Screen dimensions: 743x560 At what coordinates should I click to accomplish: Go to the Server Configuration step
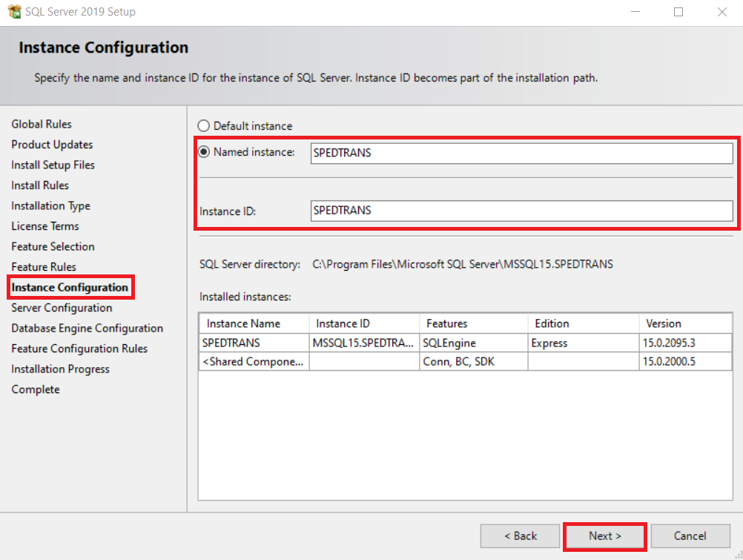(62, 308)
